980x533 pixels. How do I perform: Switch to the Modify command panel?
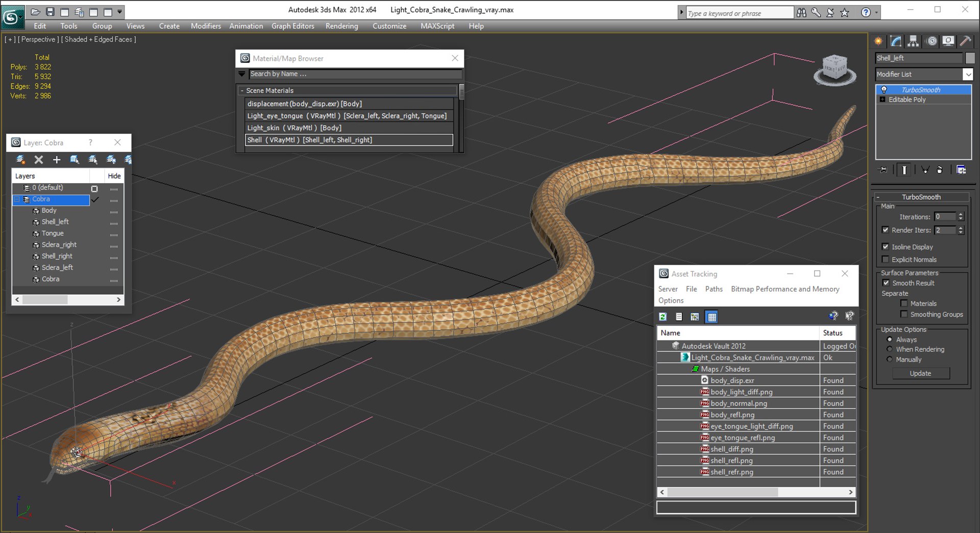896,41
